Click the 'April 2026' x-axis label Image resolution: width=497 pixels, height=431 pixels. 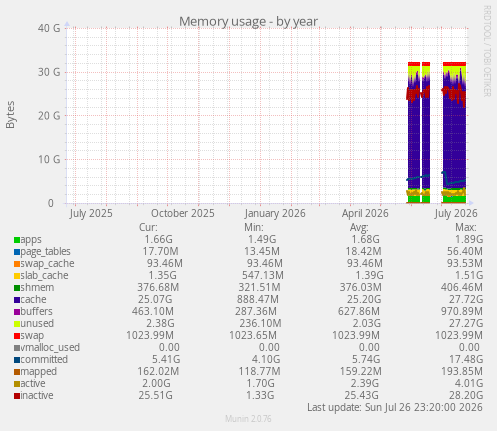click(365, 213)
